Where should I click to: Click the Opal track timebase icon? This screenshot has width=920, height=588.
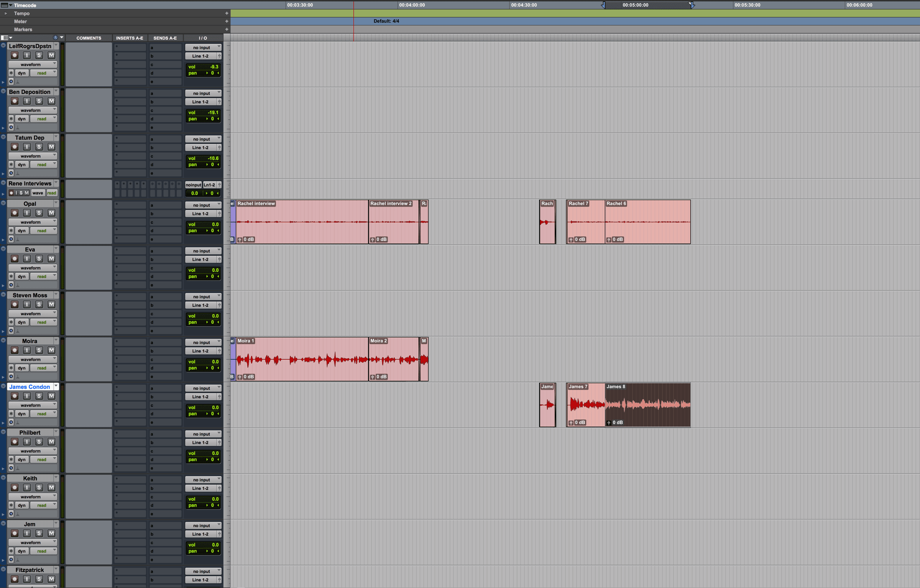pyautogui.click(x=11, y=239)
